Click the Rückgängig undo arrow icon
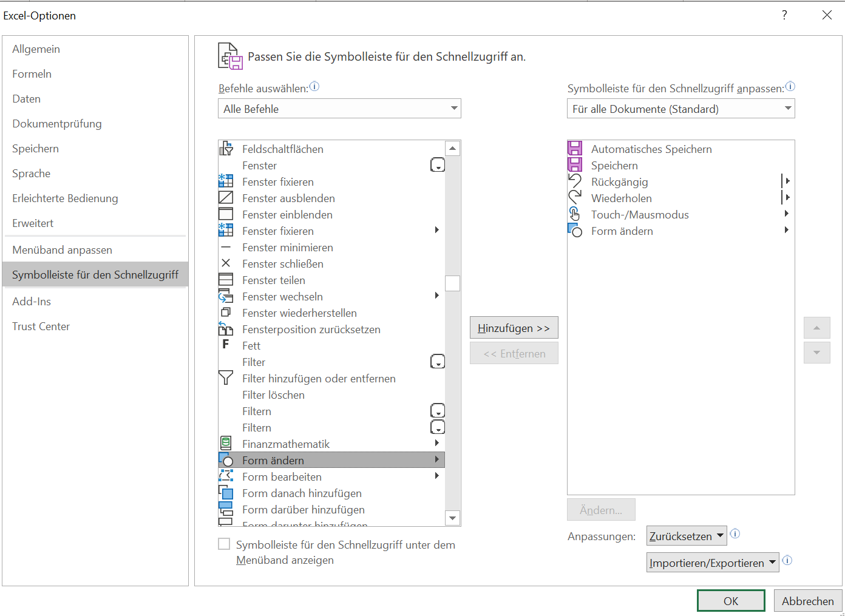This screenshot has height=616, width=845. 575,181
